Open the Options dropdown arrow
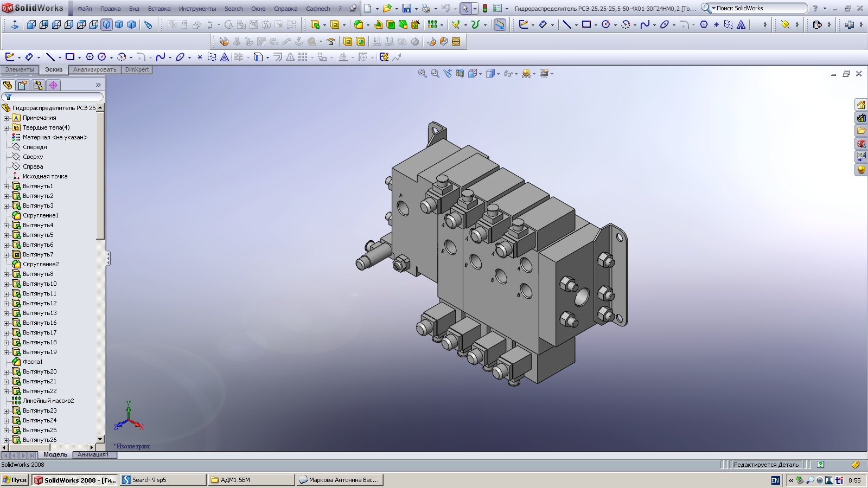Image resolution: width=868 pixels, height=488 pixels. [507, 9]
